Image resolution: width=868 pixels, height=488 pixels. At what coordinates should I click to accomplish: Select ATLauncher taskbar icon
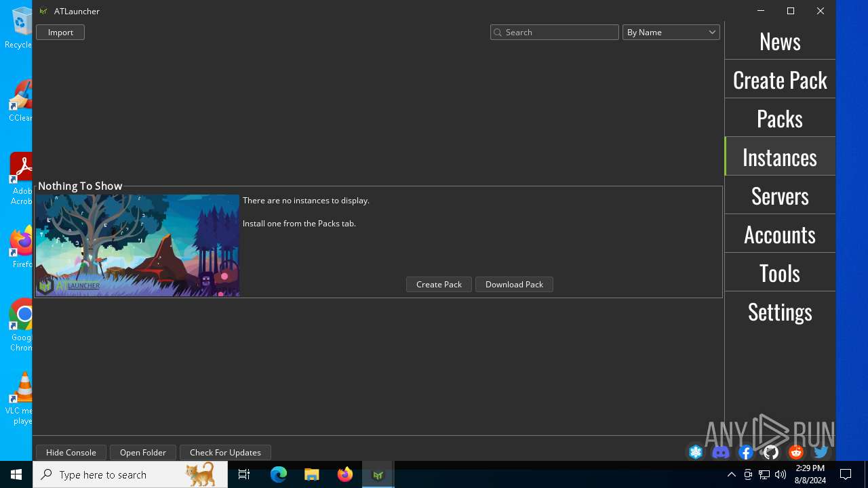tap(378, 474)
